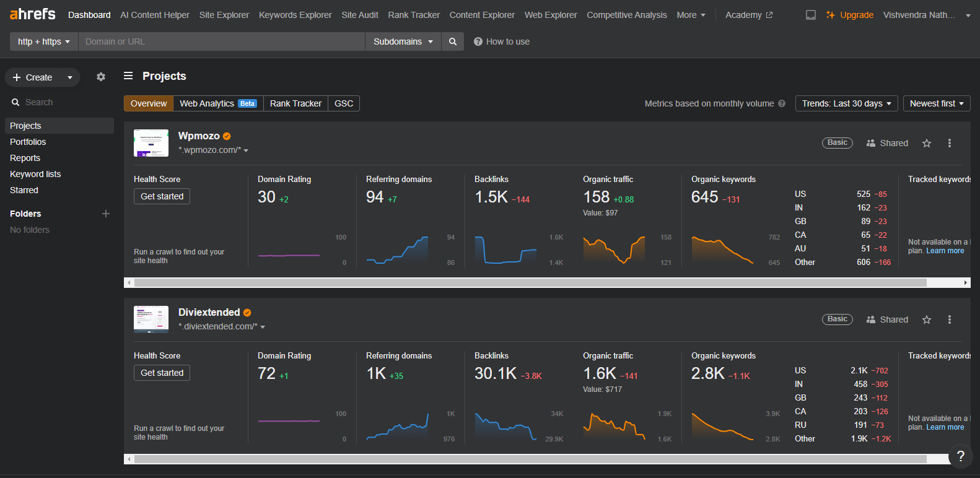Click Wpmozo horizontal scrollbar track

pyautogui.click(x=547, y=282)
